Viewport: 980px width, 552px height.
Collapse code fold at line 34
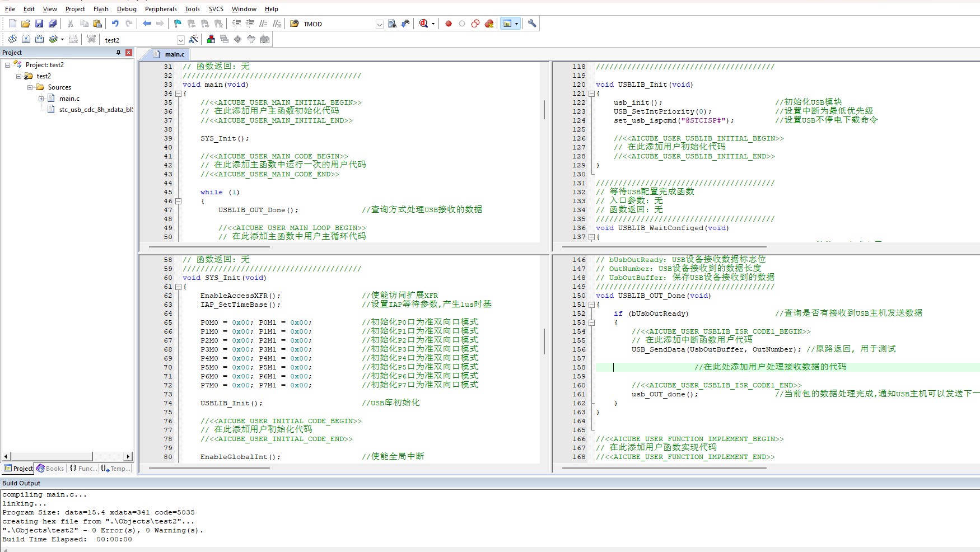[x=178, y=93]
